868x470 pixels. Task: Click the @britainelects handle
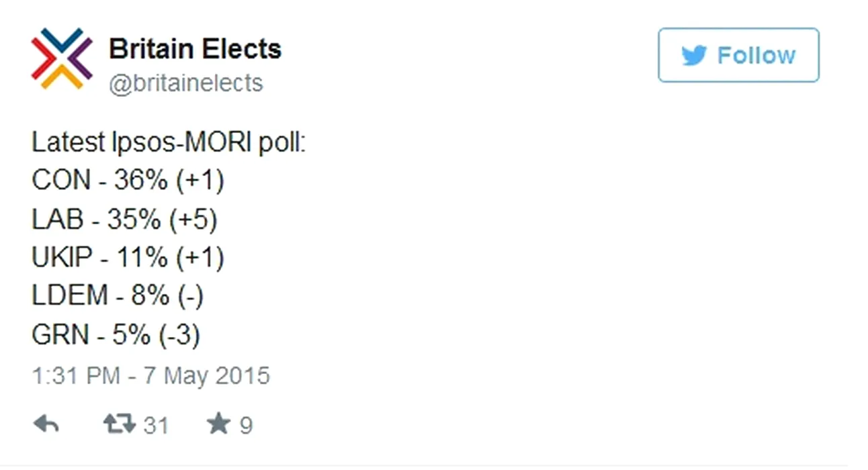(185, 83)
